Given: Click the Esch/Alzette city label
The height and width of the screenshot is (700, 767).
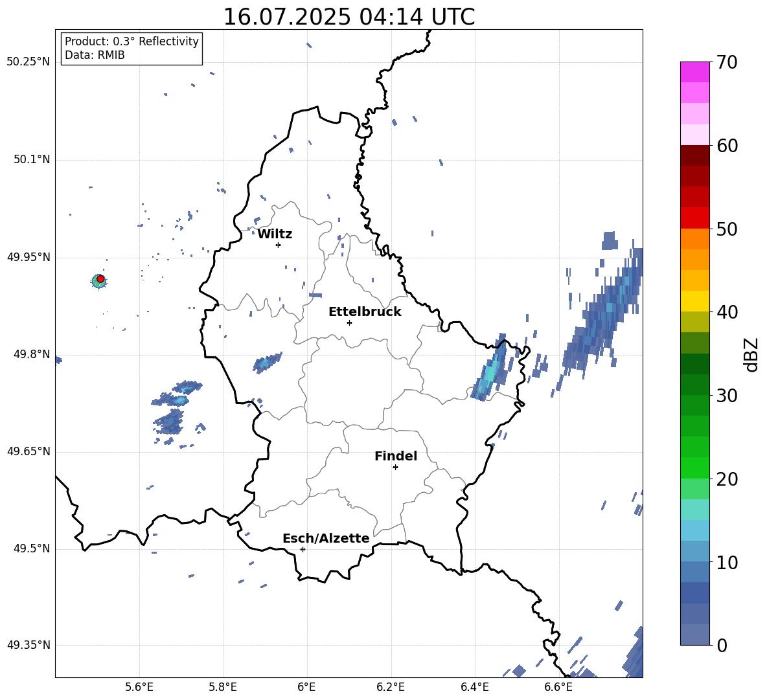Looking at the screenshot, I should [326, 538].
